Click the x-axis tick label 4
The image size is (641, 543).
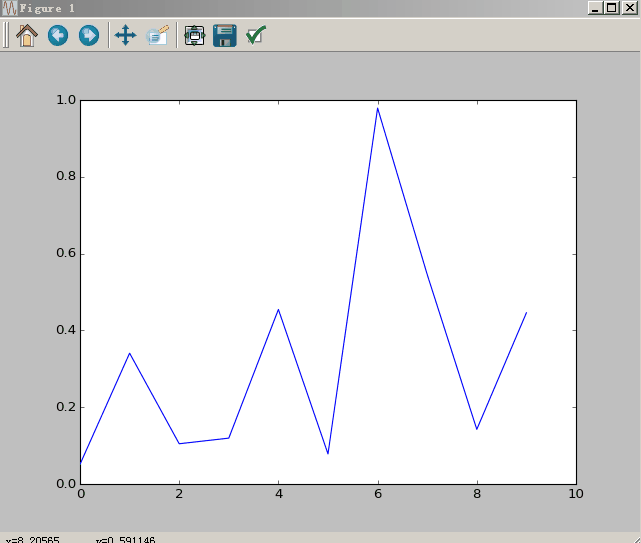pos(278,493)
